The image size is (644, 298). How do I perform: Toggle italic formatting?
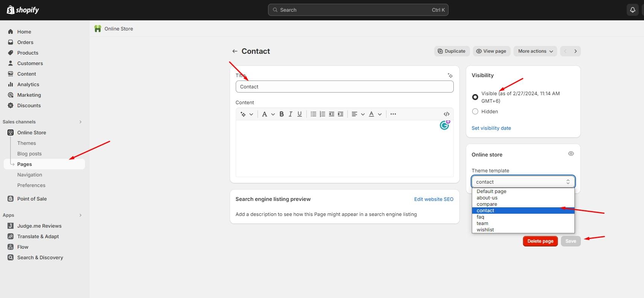coord(290,114)
